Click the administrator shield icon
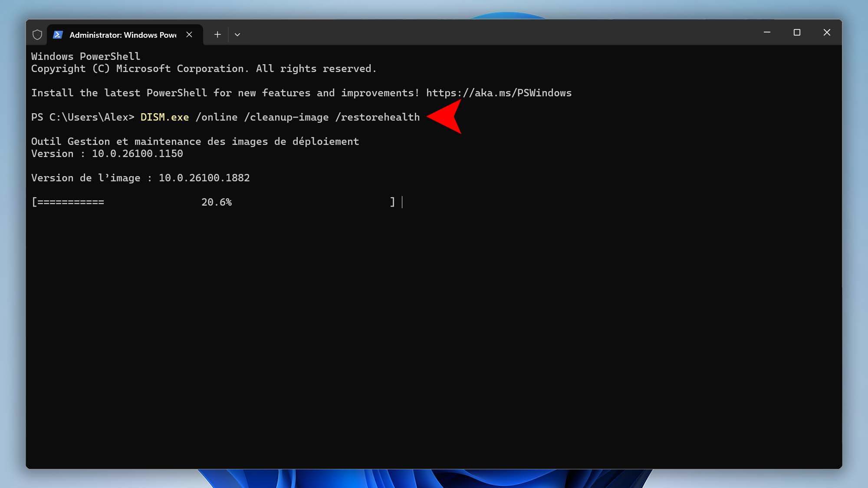Image resolution: width=868 pixels, height=488 pixels. click(37, 35)
